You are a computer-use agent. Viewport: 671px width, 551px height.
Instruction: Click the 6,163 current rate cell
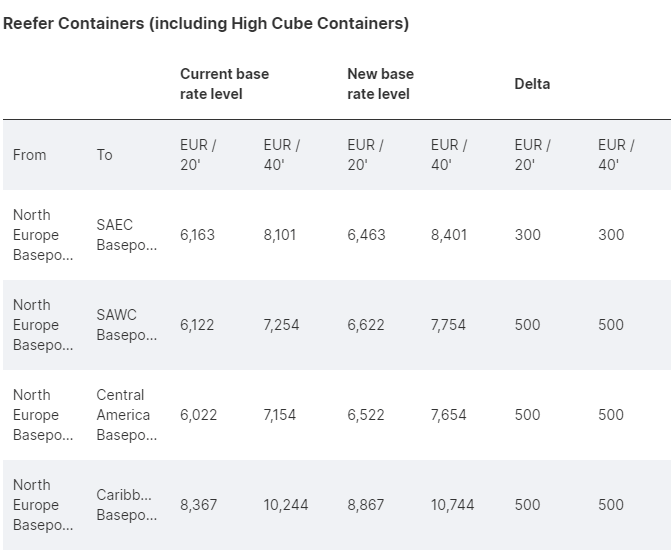197,235
